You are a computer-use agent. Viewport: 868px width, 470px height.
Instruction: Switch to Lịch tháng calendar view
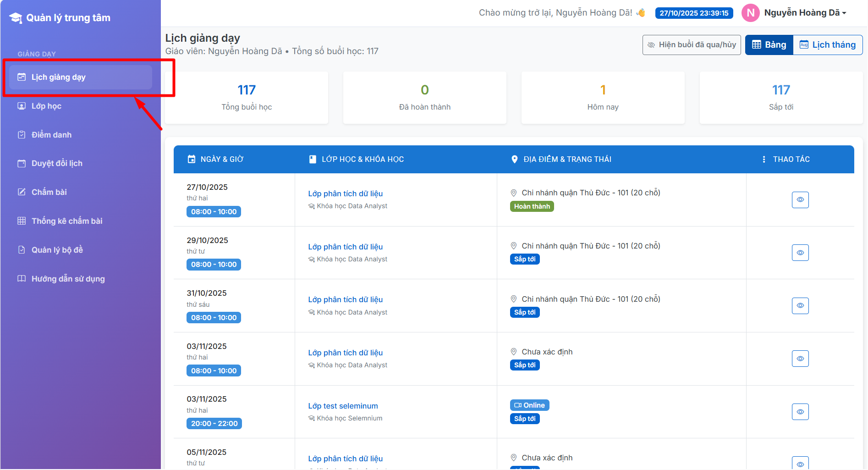(827, 45)
